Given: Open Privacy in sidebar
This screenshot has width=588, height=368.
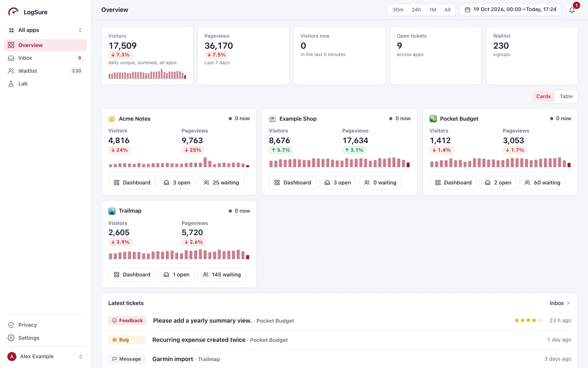Looking at the screenshot, I should click(46, 325).
